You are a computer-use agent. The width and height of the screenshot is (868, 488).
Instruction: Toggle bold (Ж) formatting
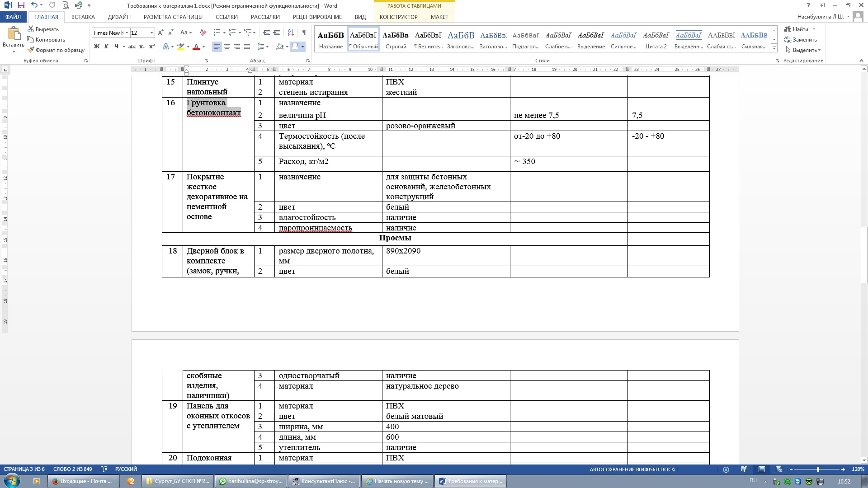point(96,47)
